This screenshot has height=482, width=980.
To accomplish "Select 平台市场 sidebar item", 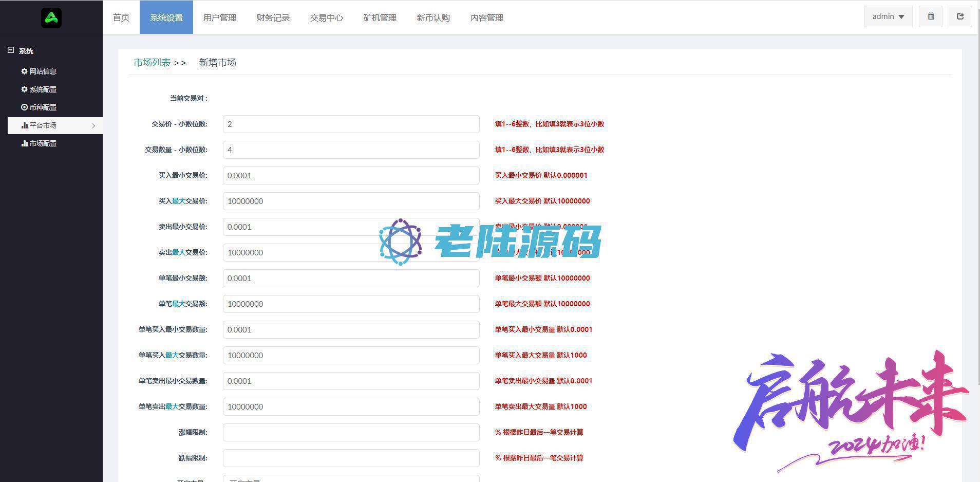I will pos(55,125).
